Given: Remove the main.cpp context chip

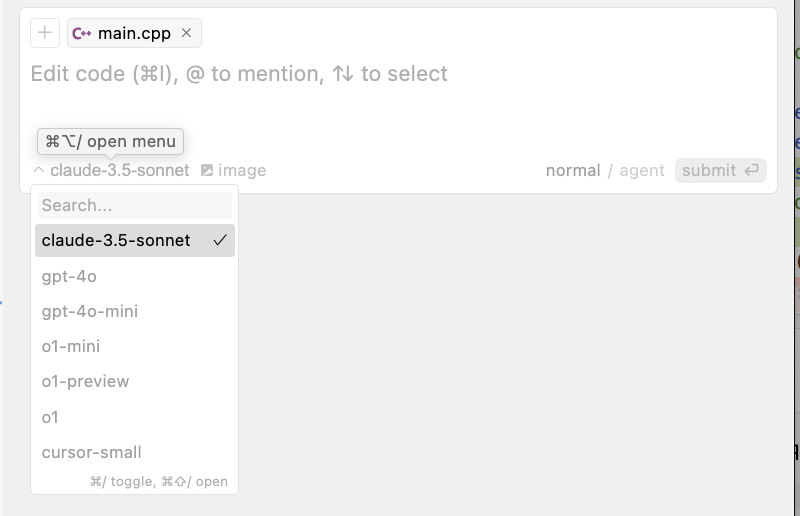Looking at the screenshot, I should 186,33.
